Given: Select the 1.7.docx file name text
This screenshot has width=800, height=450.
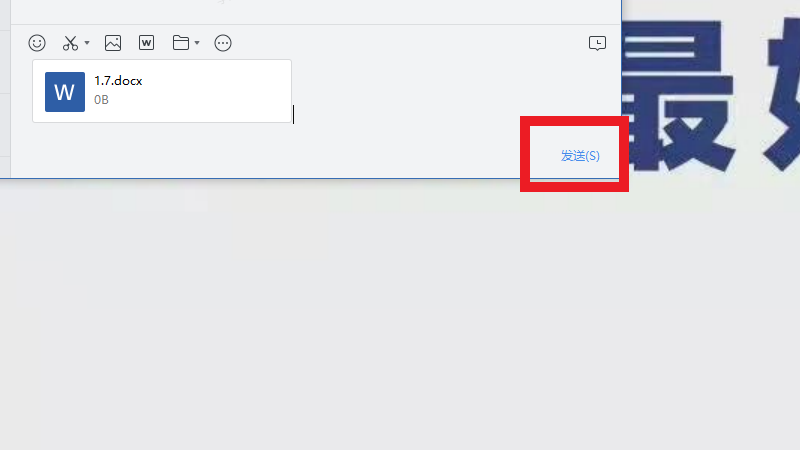Looking at the screenshot, I should 118,81.
